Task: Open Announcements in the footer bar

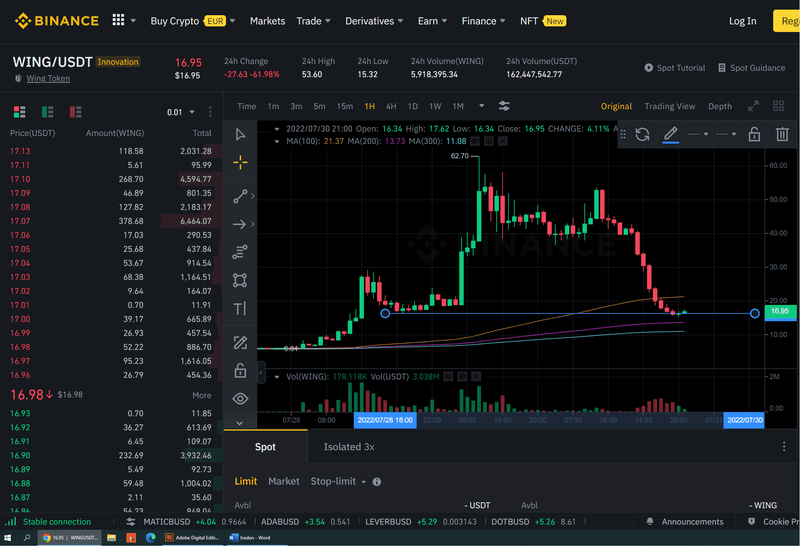Action: point(685,521)
